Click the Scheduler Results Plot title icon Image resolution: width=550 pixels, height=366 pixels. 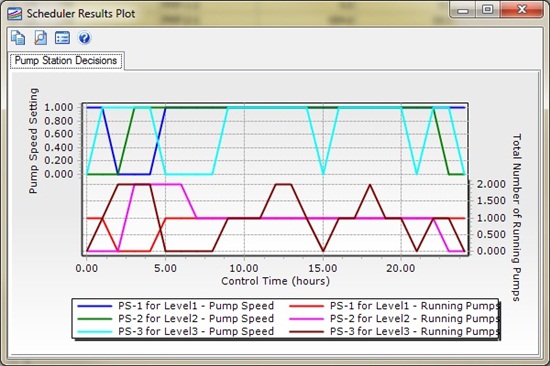pyautogui.click(x=14, y=14)
